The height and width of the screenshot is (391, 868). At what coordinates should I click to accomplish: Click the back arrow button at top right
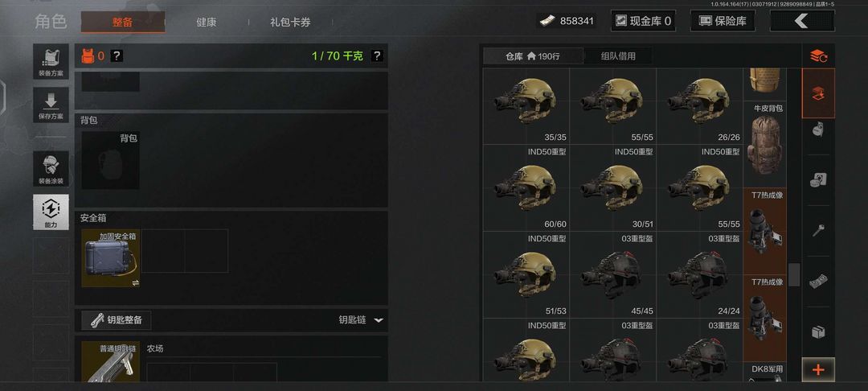[x=802, y=21]
